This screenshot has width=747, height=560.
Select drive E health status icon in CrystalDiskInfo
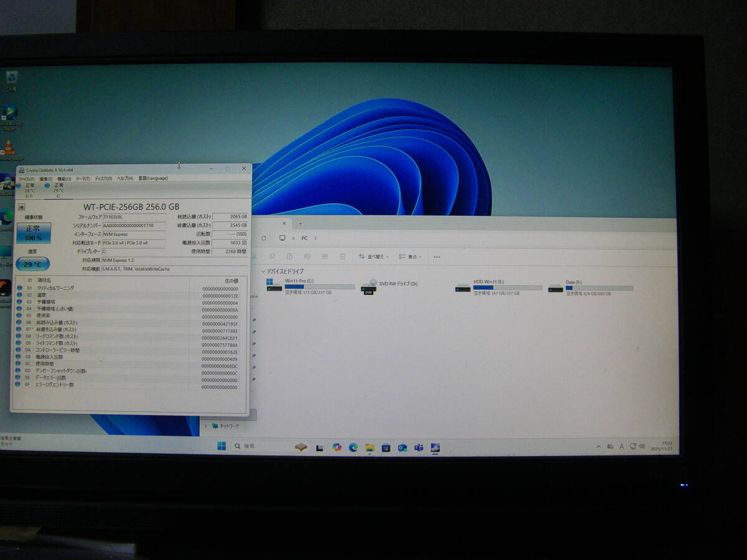(x=17, y=185)
